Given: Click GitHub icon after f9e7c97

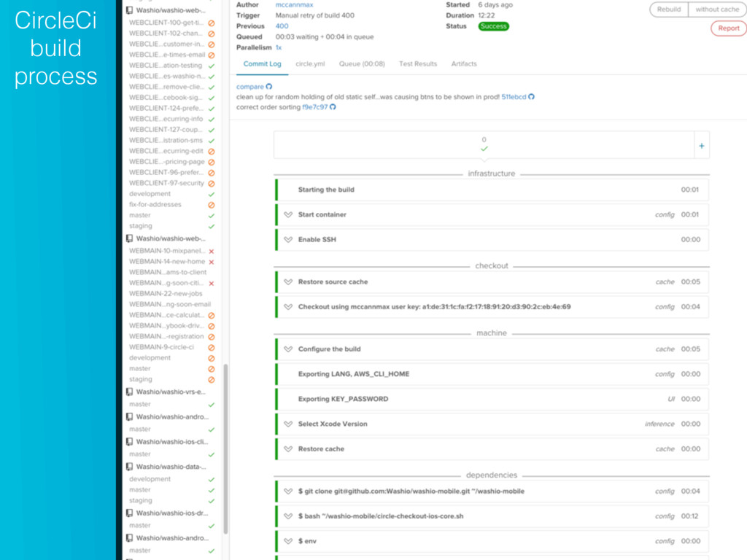Looking at the screenshot, I should pyautogui.click(x=333, y=107).
